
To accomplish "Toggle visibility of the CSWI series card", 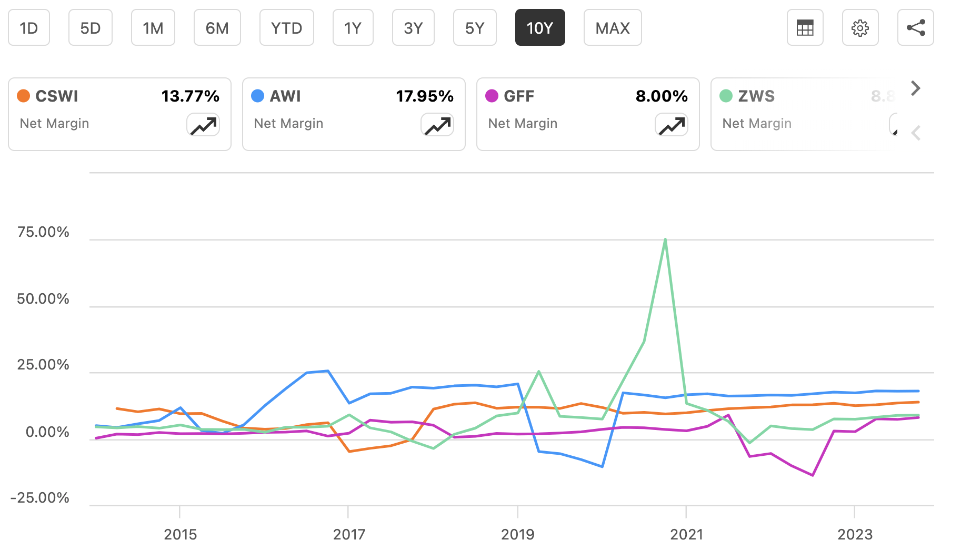I will click(x=119, y=113).
